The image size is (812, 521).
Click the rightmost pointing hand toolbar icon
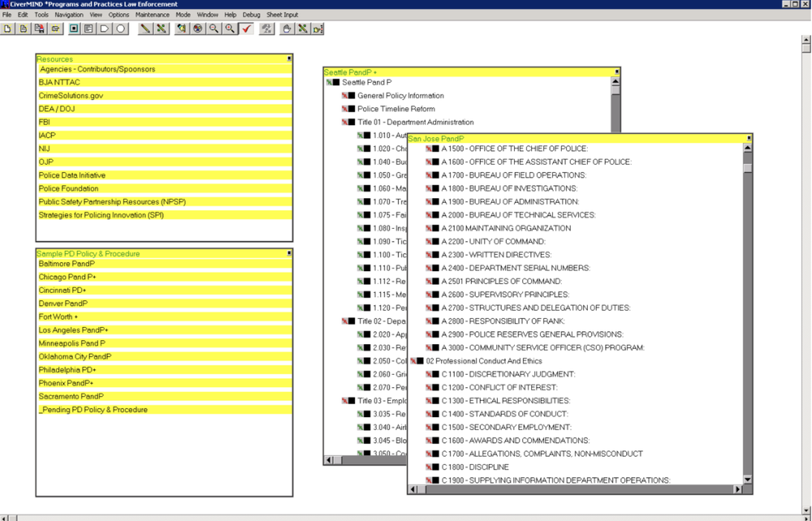click(x=318, y=29)
